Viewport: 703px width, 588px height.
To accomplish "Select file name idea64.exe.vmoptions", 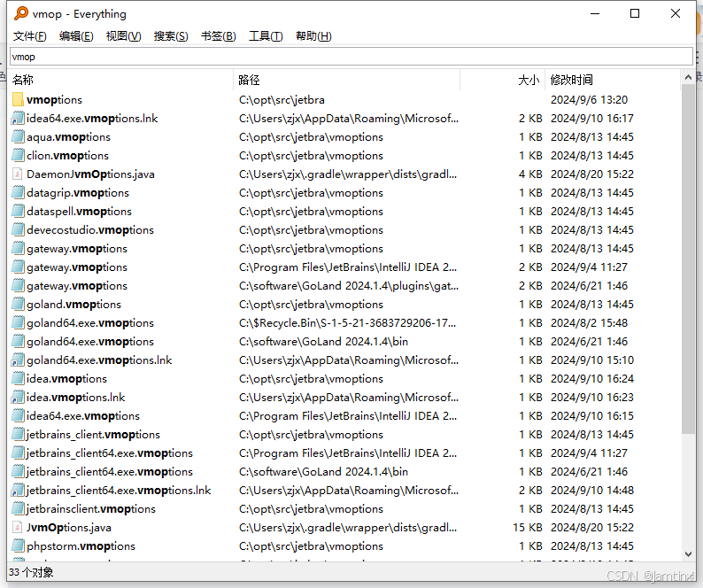I will (x=83, y=416).
